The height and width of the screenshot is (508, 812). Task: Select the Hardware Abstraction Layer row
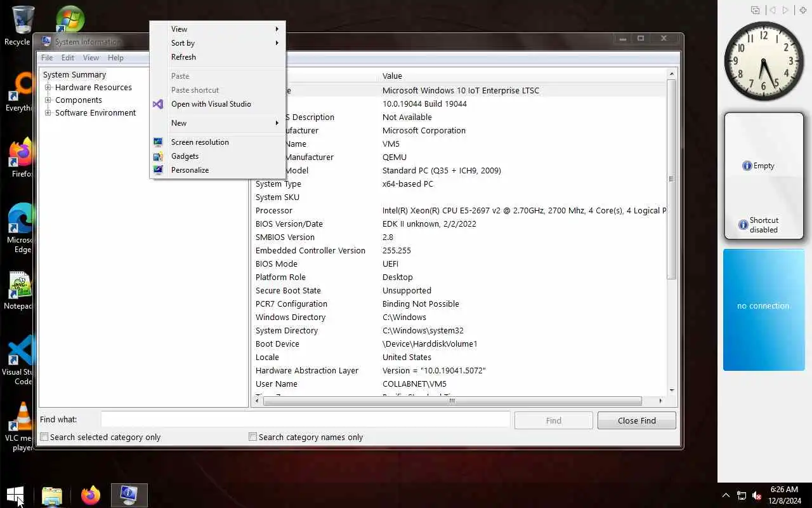pyautogui.click(x=460, y=371)
